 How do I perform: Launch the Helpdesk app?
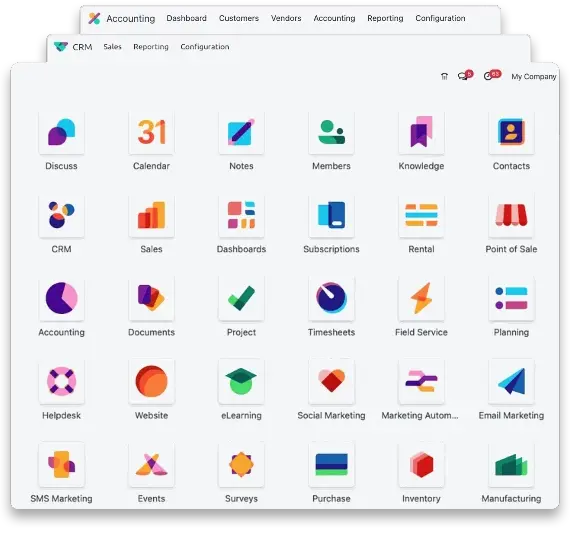pyautogui.click(x=61, y=382)
